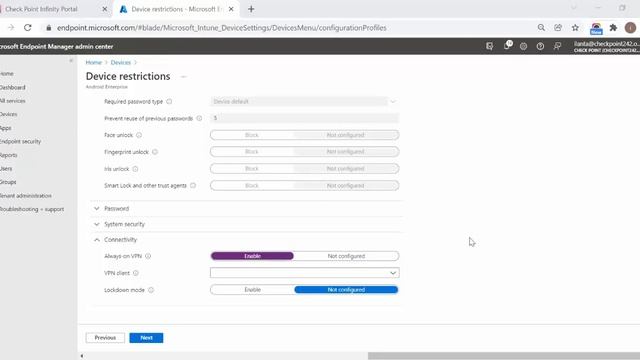Screen dimensions: 640x360
Task: Set Face unlock to Block
Action: coord(252,135)
